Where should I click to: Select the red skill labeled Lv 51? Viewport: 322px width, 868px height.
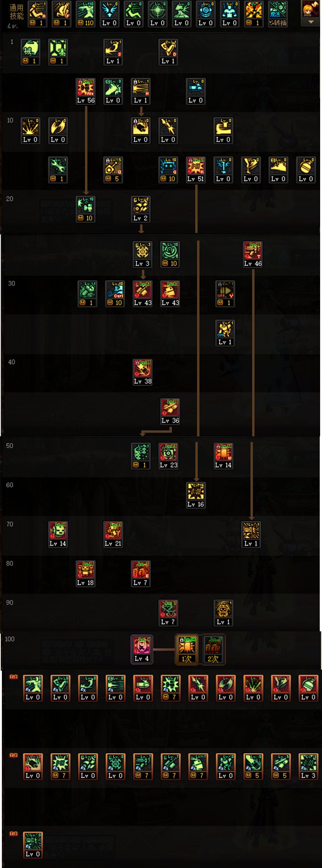click(196, 170)
